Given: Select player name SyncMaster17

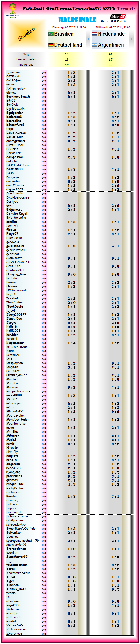Looking at the screenshot, I should pyautogui.click(x=17, y=557).
